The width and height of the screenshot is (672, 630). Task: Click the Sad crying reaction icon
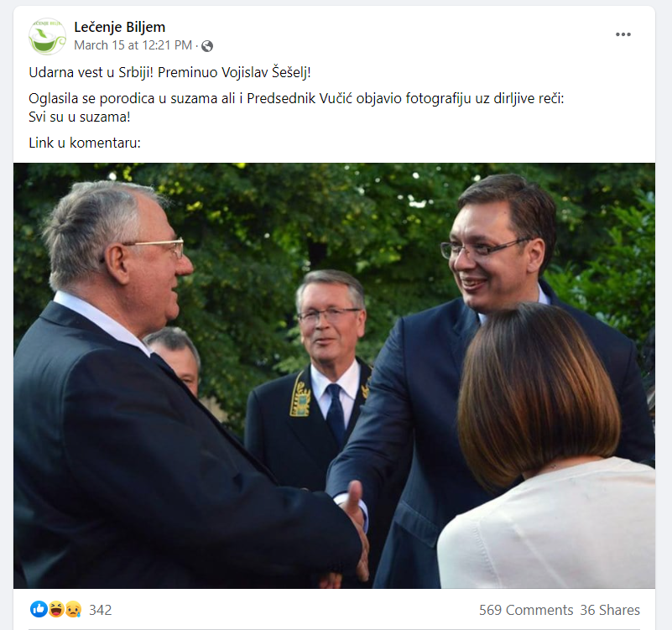click(73, 609)
